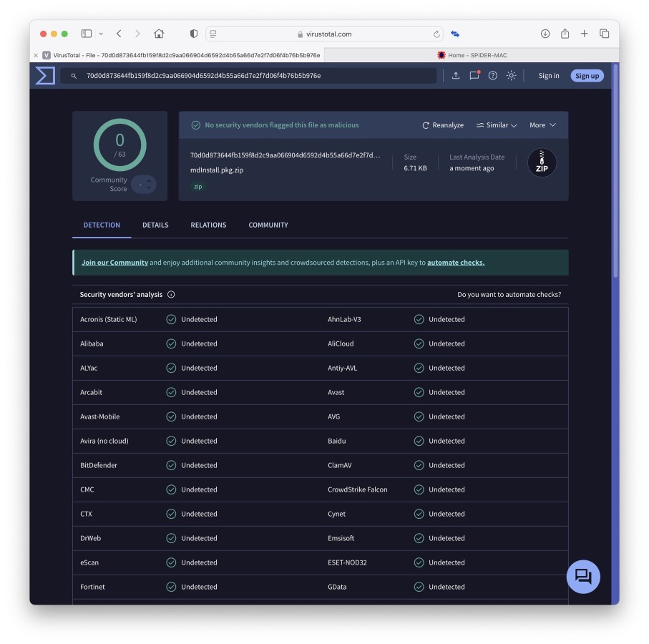Click the Reanalyze button
The height and width of the screenshot is (644, 649).
443,125
